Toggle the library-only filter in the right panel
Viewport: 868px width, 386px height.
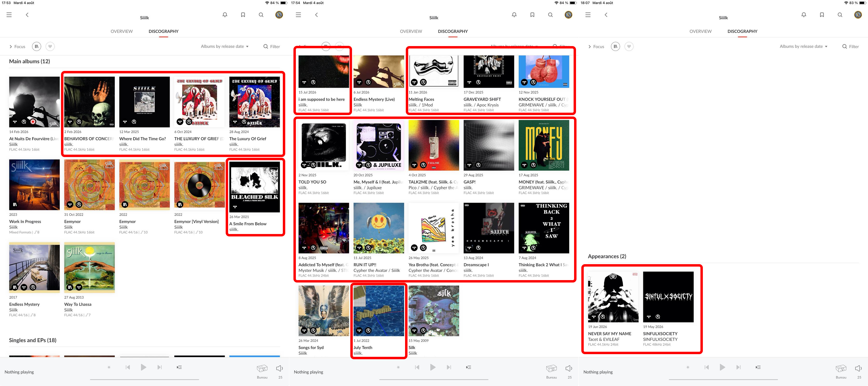pyautogui.click(x=615, y=47)
